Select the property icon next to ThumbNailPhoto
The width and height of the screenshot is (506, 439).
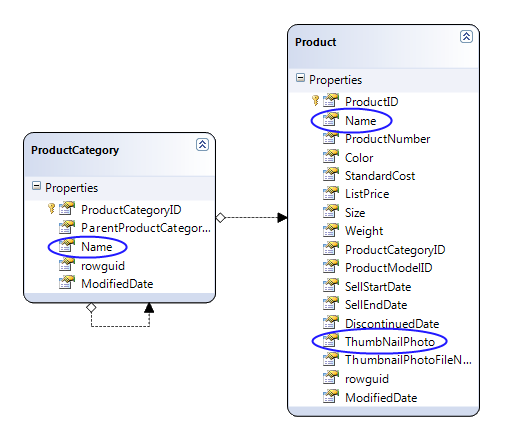tap(331, 341)
